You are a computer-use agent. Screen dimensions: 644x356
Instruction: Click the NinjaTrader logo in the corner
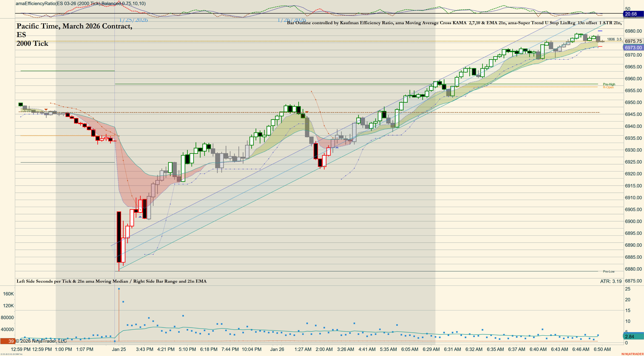click(x=632, y=354)
